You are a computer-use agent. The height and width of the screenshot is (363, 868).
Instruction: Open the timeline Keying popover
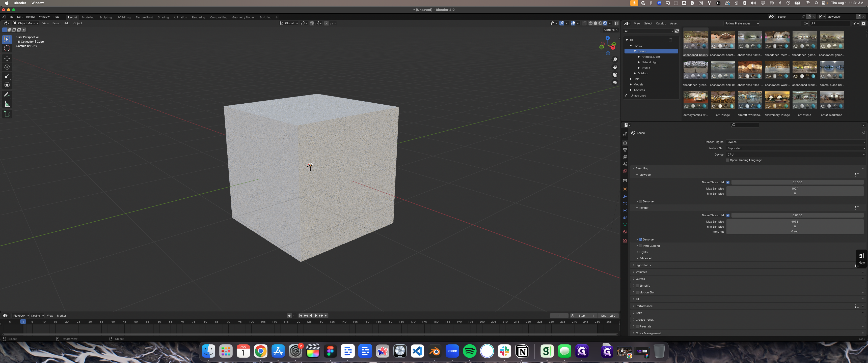click(x=37, y=316)
